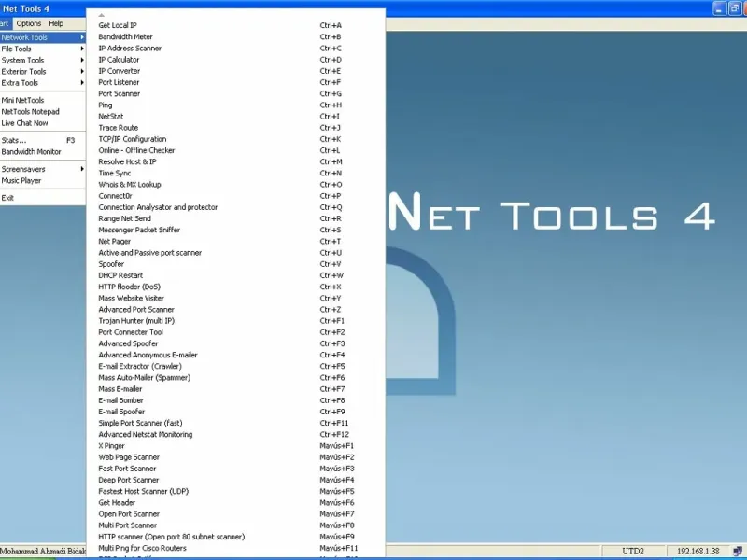
Task: Open IP Calculator
Action: click(235, 60)
